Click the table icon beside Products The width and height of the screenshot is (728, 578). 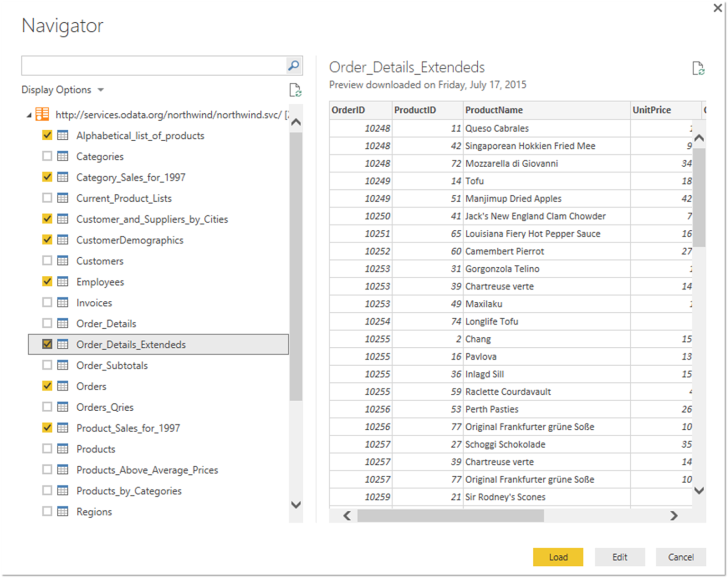click(x=63, y=449)
